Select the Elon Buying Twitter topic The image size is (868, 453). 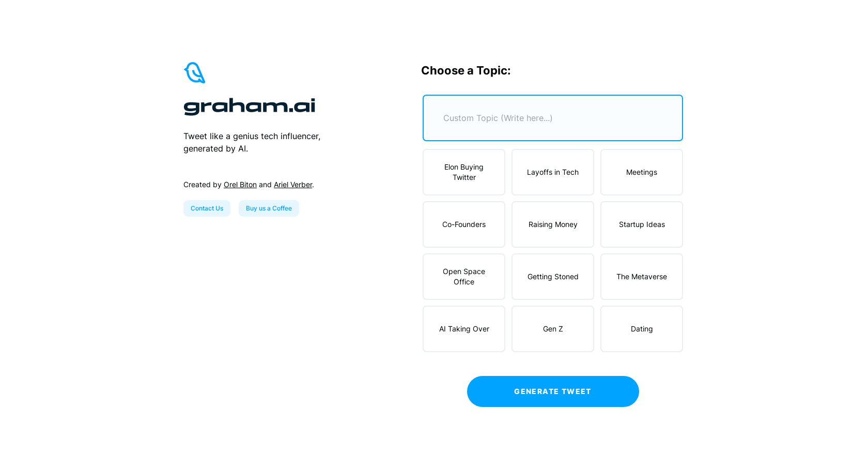(x=464, y=172)
